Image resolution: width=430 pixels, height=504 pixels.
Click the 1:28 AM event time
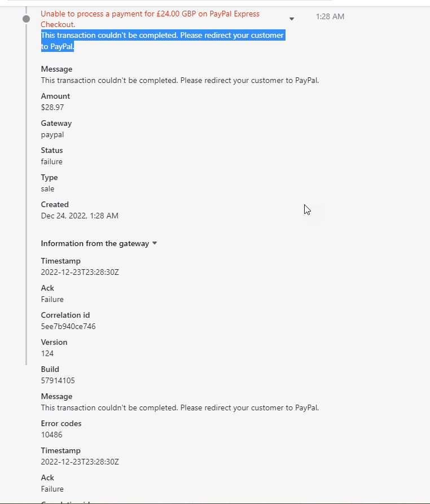pos(330,17)
